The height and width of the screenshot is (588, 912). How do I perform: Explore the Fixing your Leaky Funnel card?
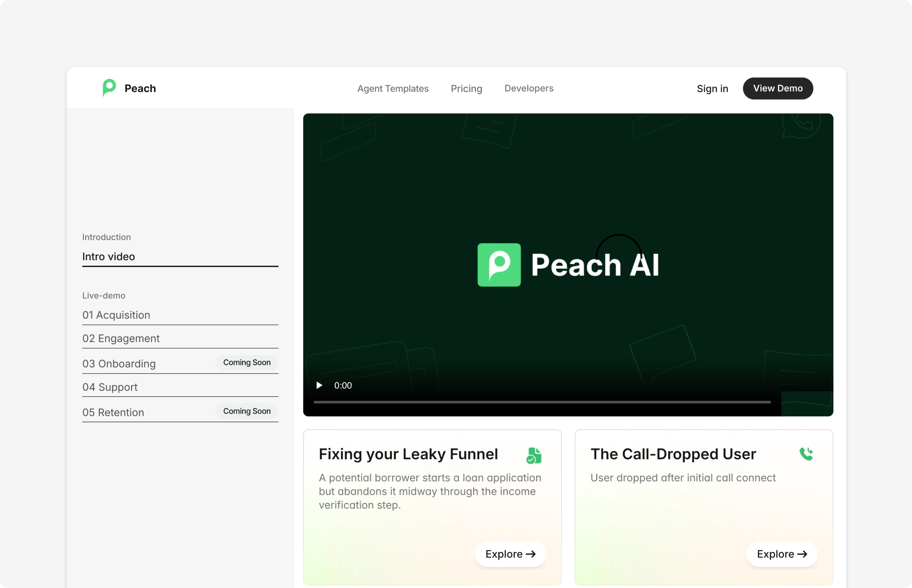click(510, 554)
